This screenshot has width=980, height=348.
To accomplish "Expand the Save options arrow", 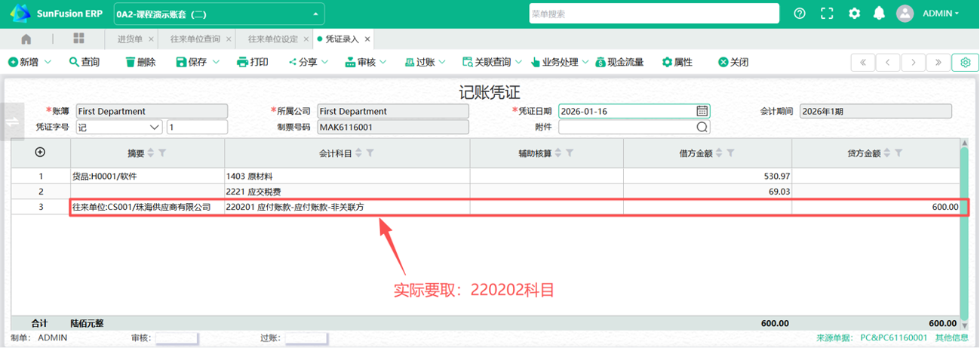I will (x=217, y=62).
